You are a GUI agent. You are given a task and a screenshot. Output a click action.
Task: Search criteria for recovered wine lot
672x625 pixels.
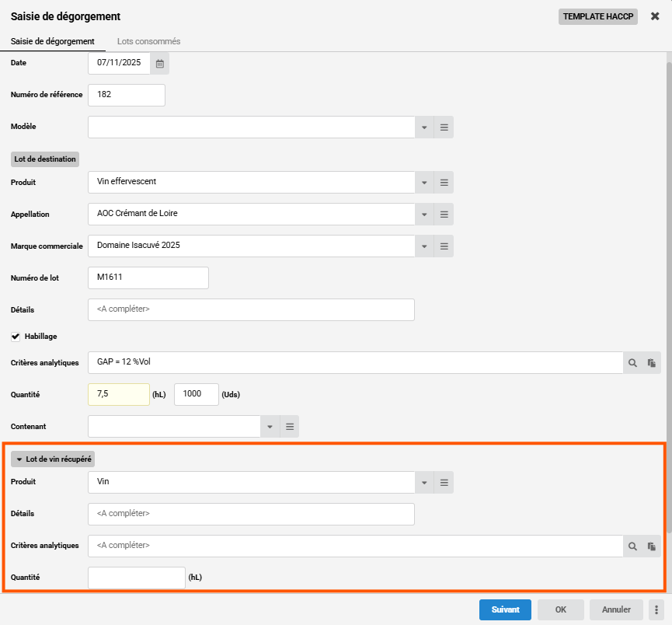click(632, 546)
